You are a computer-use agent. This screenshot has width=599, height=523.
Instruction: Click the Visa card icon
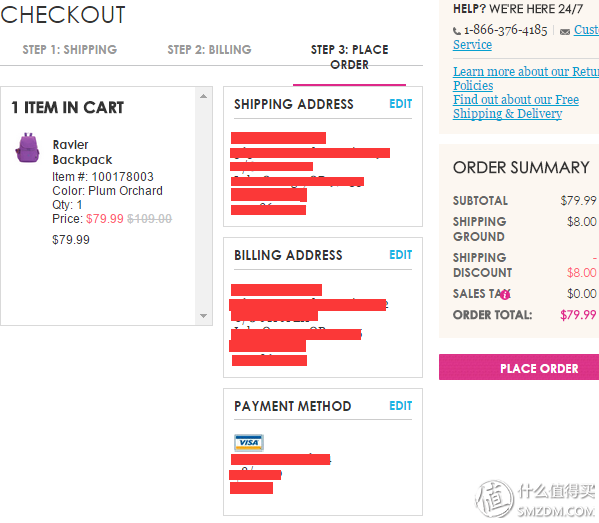[249, 443]
